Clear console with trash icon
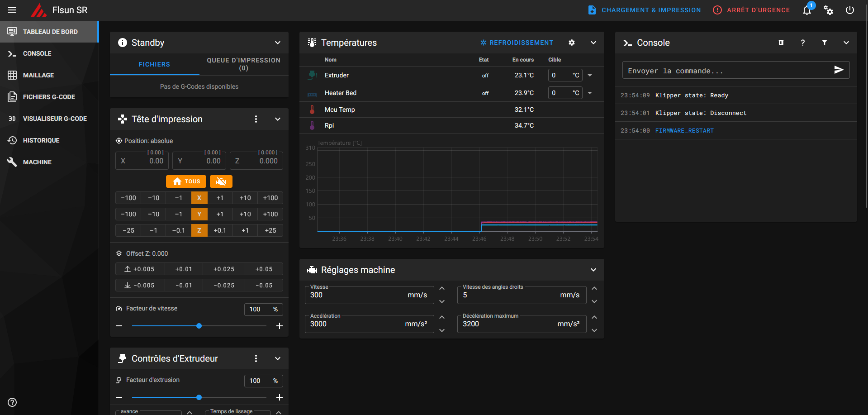The width and height of the screenshot is (868, 415). (781, 43)
